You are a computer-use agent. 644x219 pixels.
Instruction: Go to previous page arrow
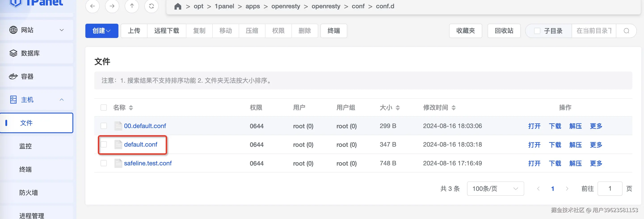click(538, 189)
